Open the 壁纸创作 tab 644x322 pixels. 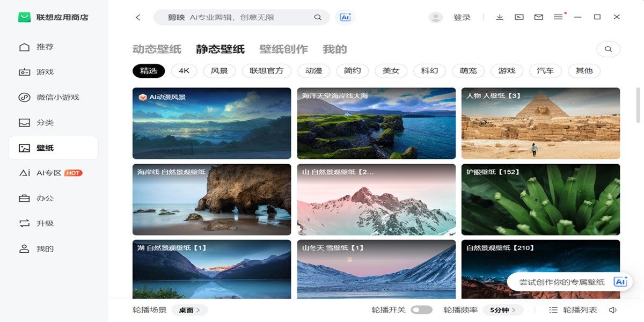(x=283, y=48)
